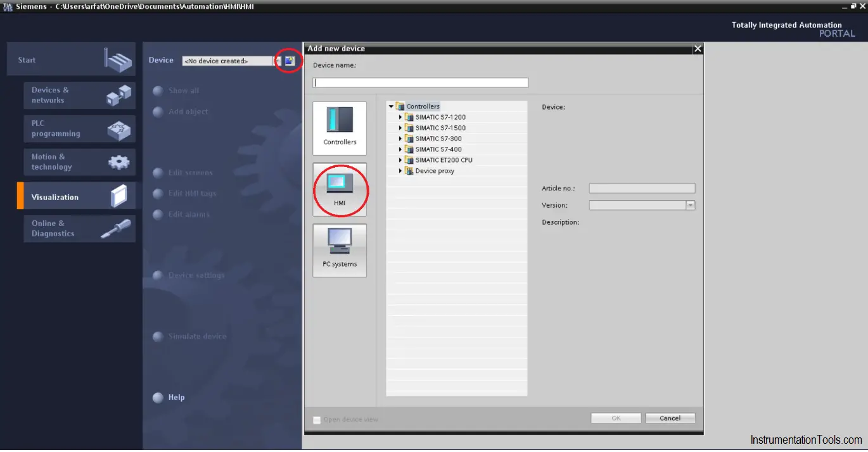Click the Add object link
The image size is (868, 452).
tap(188, 111)
